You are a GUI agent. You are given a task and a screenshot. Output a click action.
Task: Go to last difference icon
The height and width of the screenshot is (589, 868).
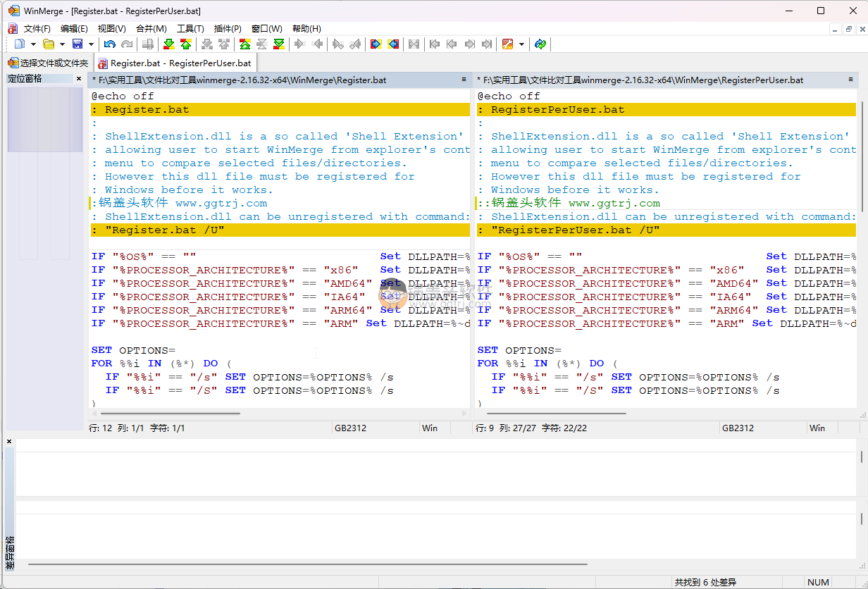[x=279, y=44]
